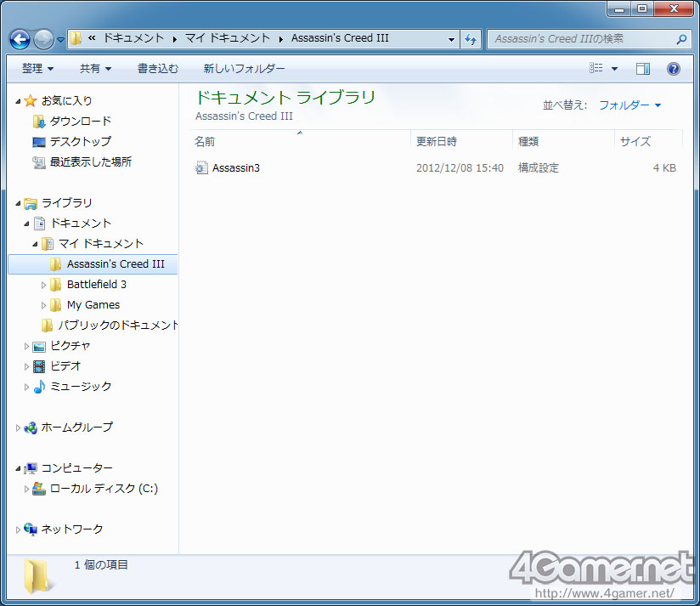Open パブリックのドキュメント folder

pos(118,326)
